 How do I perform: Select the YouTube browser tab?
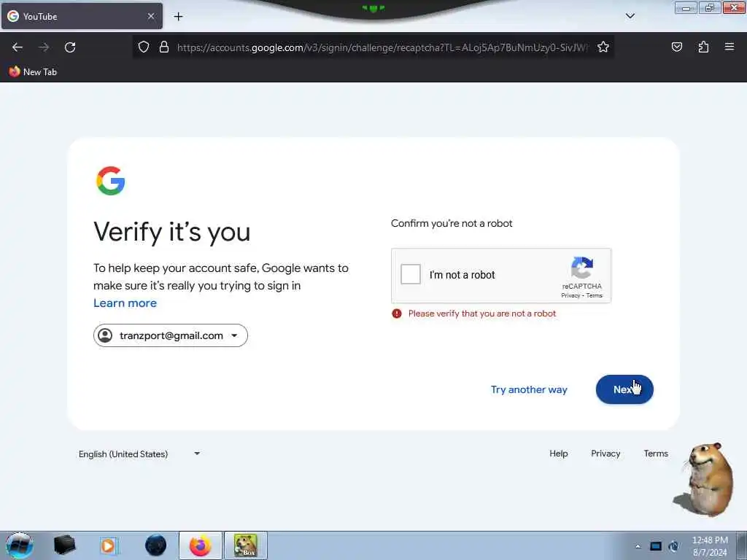click(x=82, y=16)
